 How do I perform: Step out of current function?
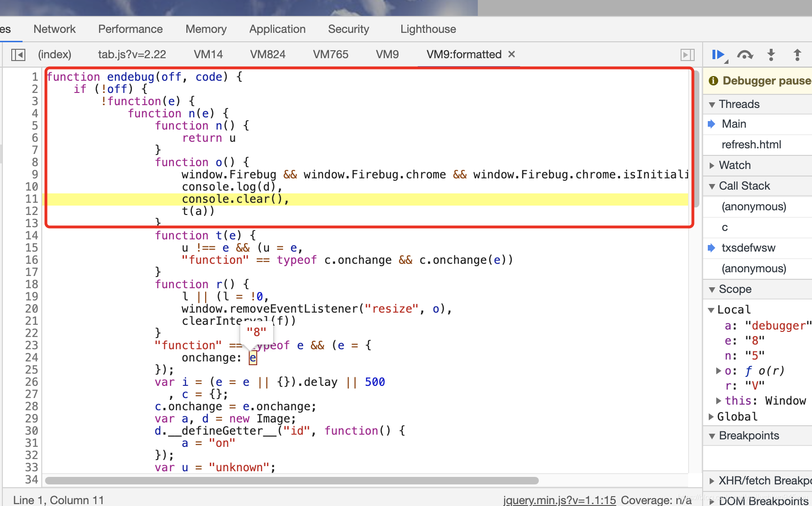pyautogui.click(x=797, y=55)
